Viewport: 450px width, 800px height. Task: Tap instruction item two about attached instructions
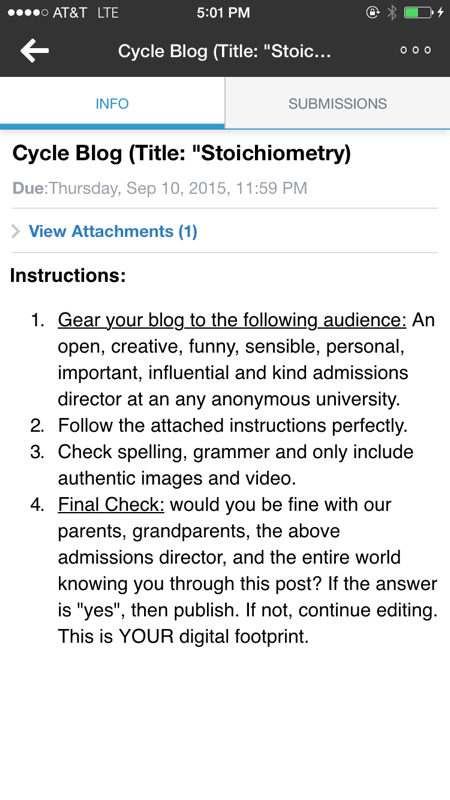[233, 426]
